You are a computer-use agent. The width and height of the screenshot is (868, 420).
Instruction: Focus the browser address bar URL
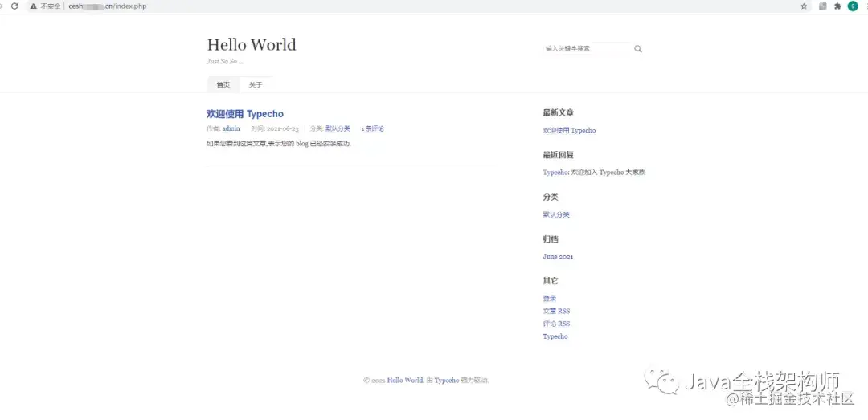[x=108, y=6]
